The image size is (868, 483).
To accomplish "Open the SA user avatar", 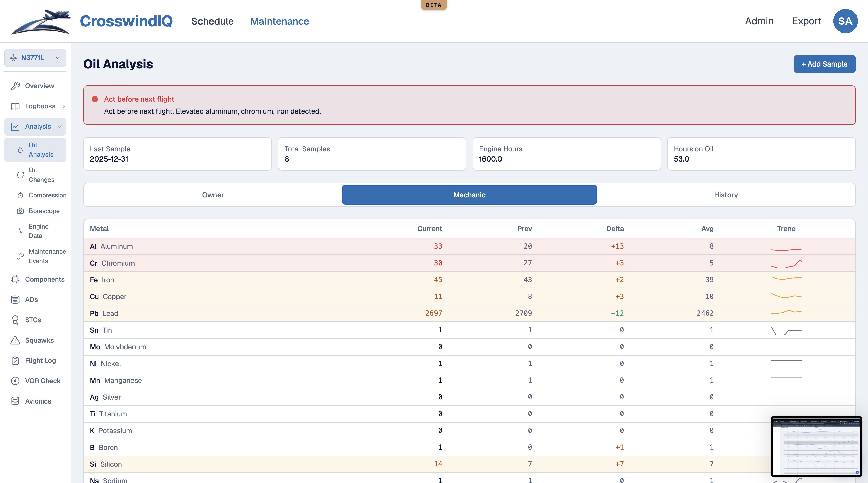I will (x=845, y=21).
